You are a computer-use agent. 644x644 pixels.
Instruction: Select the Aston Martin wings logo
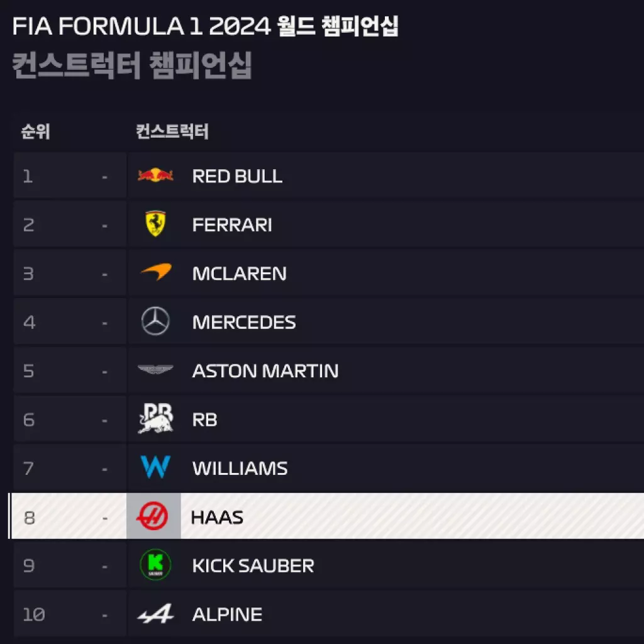[155, 370]
